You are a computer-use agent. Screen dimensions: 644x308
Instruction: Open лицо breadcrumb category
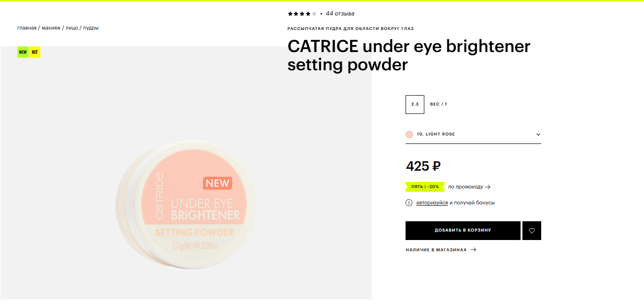[72, 28]
